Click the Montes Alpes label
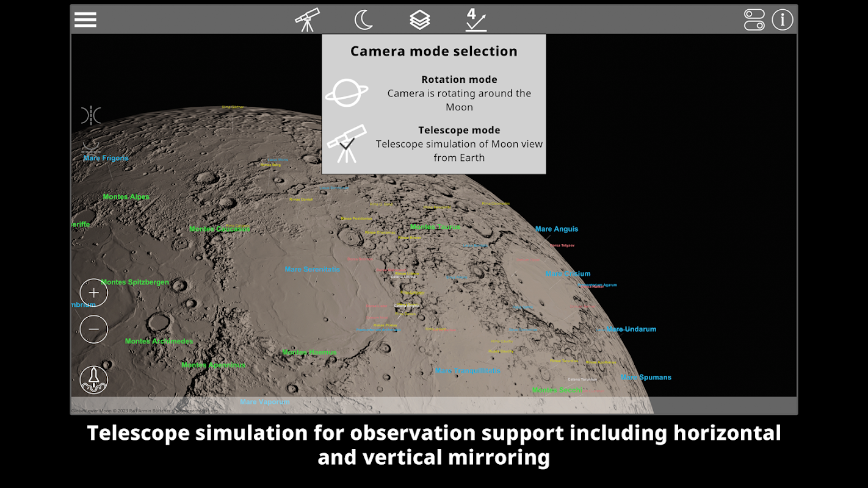This screenshot has height=488, width=868. (x=126, y=196)
